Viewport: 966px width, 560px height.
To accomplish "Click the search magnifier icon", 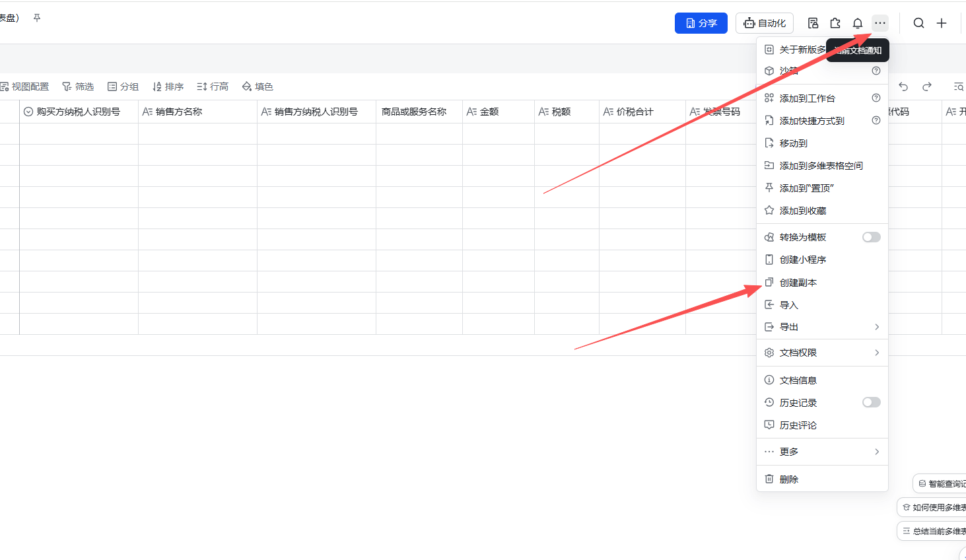I will tap(918, 23).
